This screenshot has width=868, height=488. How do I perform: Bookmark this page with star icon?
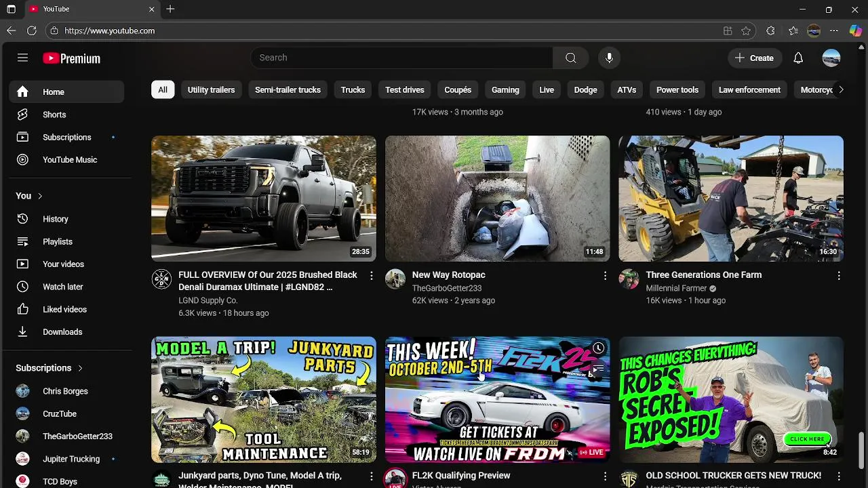[x=746, y=30]
